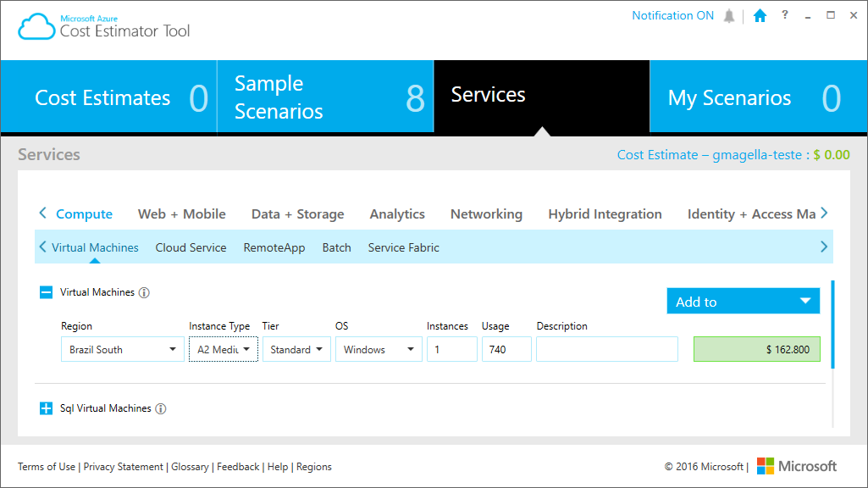868x488 pixels.
Task: Collapse the Virtual Machines section
Action: point(46,292)
